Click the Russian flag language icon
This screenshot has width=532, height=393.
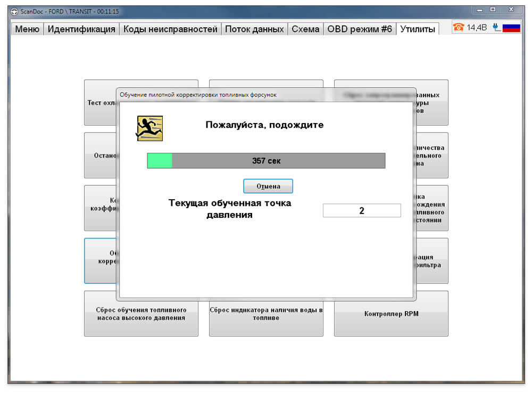pyautogui.click(x=511, y=28)
